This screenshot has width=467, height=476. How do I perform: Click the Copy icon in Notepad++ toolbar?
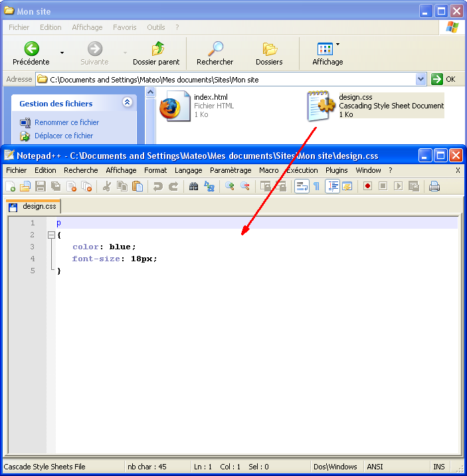pyautogui.click(x=122, y=186)
